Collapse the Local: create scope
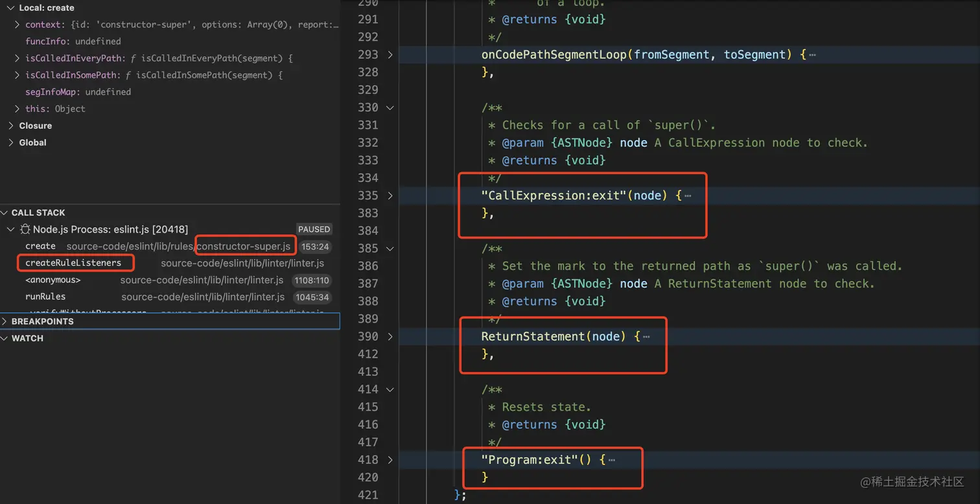Screen dimensions: 980x504 (11, 8)
